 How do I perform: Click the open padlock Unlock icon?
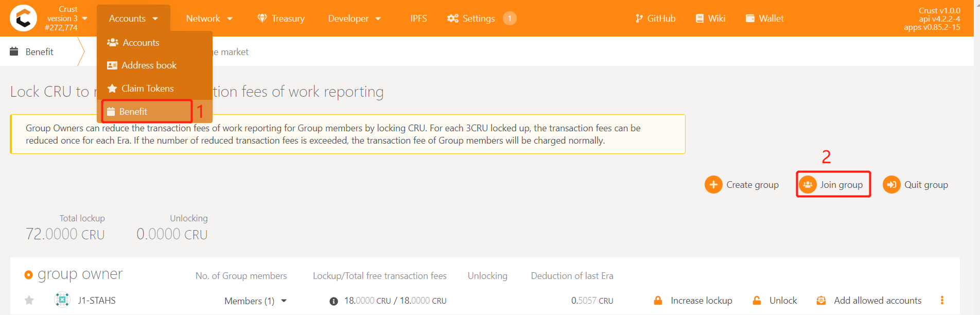757,301
